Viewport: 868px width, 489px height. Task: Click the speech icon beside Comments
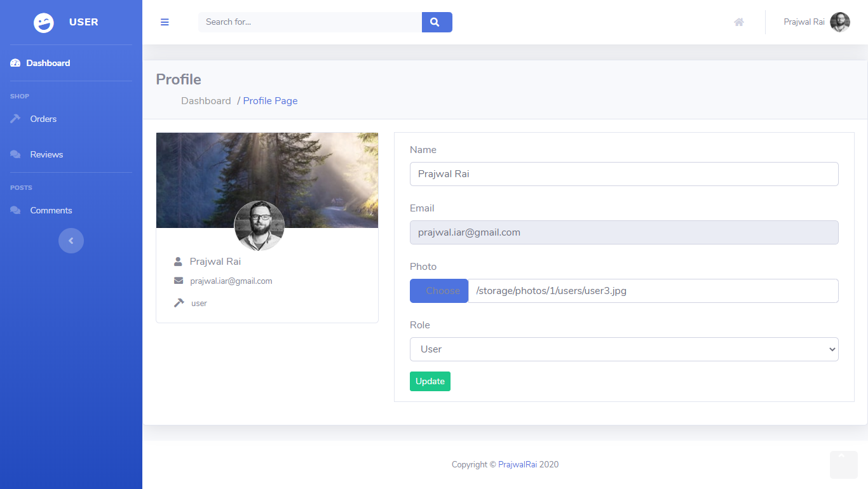[x=14, y=210]
